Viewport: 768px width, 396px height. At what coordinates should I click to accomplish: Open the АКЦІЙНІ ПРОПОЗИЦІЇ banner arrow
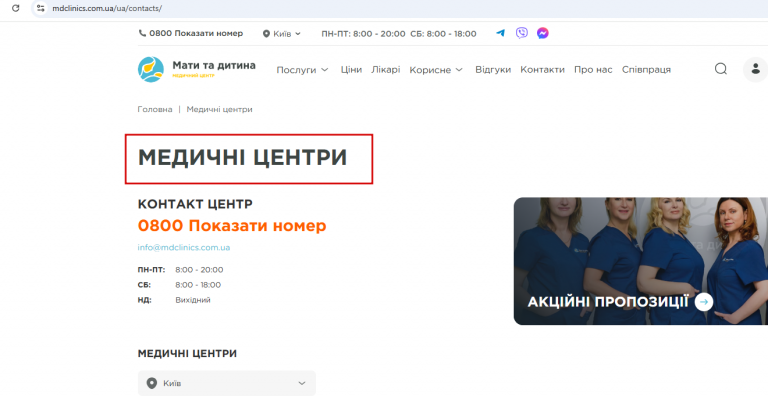703,302
